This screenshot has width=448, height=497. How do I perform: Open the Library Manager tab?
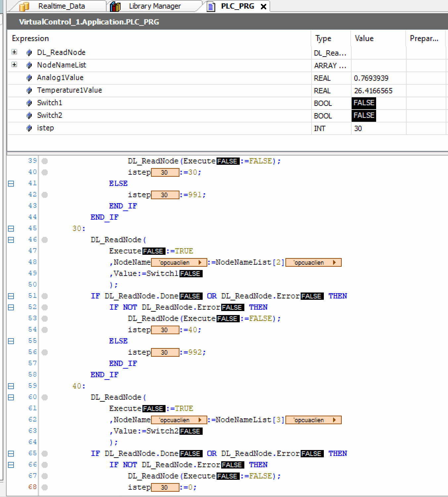[x=155, y=6]
